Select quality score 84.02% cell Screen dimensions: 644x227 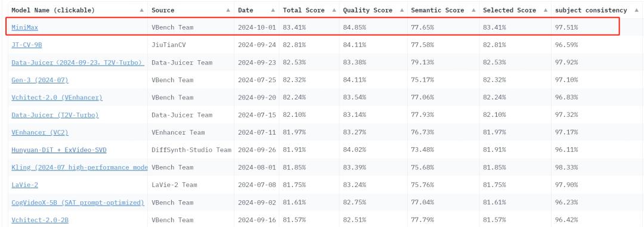click(354, 150)
